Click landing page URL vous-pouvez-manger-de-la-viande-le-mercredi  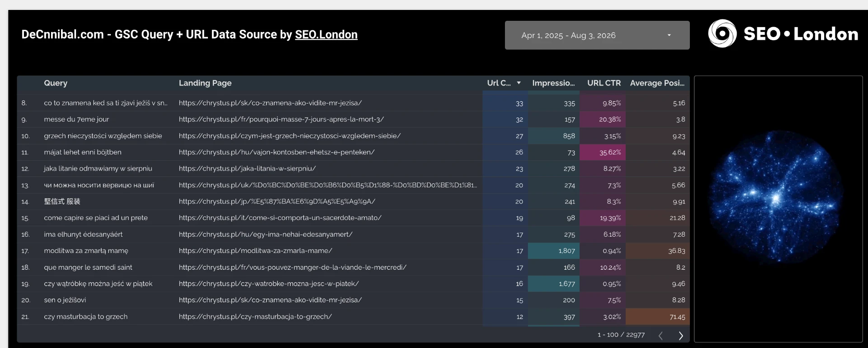coord(292,267)
